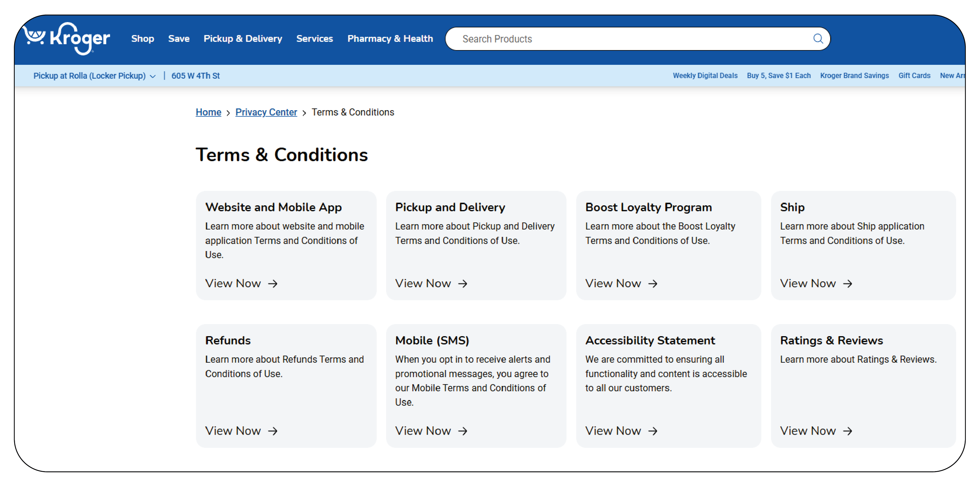Click Services navigation tab

pos(315,39)
